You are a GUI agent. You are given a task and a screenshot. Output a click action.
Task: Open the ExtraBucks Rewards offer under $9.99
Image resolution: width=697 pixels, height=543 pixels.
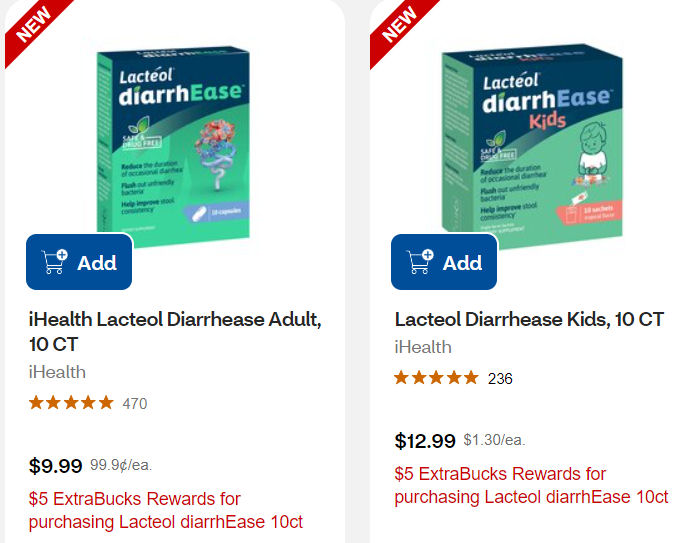tap(165, 510)
